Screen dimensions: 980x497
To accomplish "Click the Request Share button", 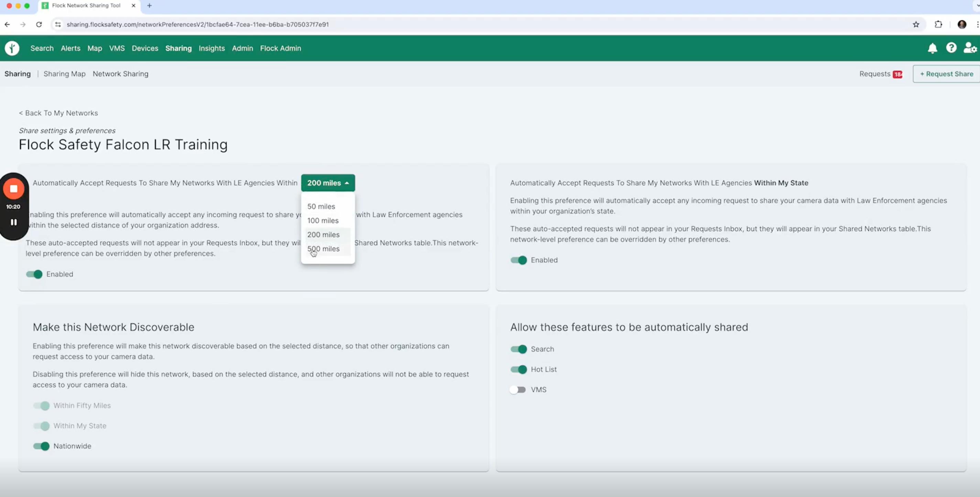I will [x=946, y=74].
